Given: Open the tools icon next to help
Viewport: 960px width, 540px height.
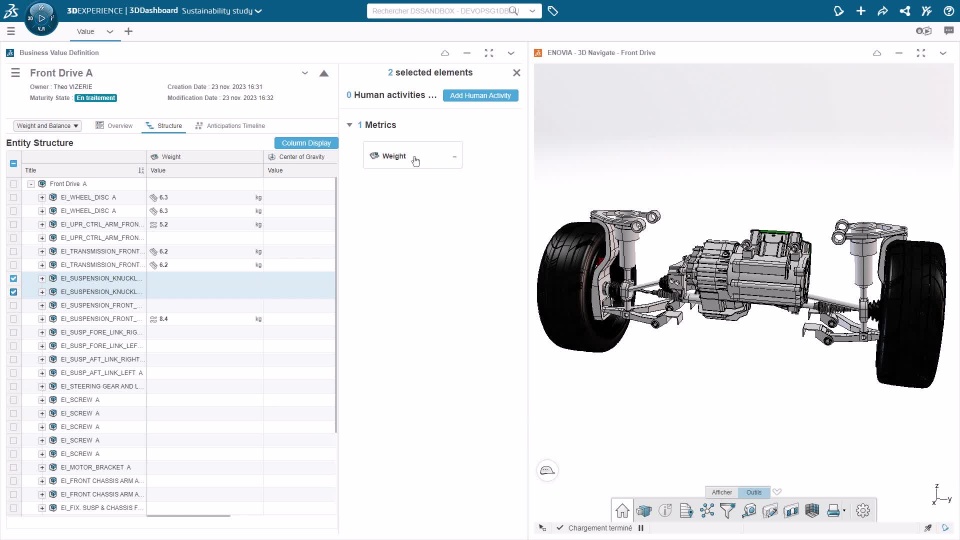Looking at the screenshot, I should (x=927, y=11).
